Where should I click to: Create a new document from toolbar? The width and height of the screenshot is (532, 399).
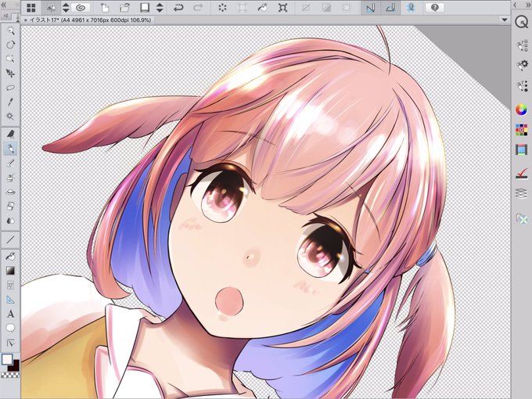pos(106,8)
